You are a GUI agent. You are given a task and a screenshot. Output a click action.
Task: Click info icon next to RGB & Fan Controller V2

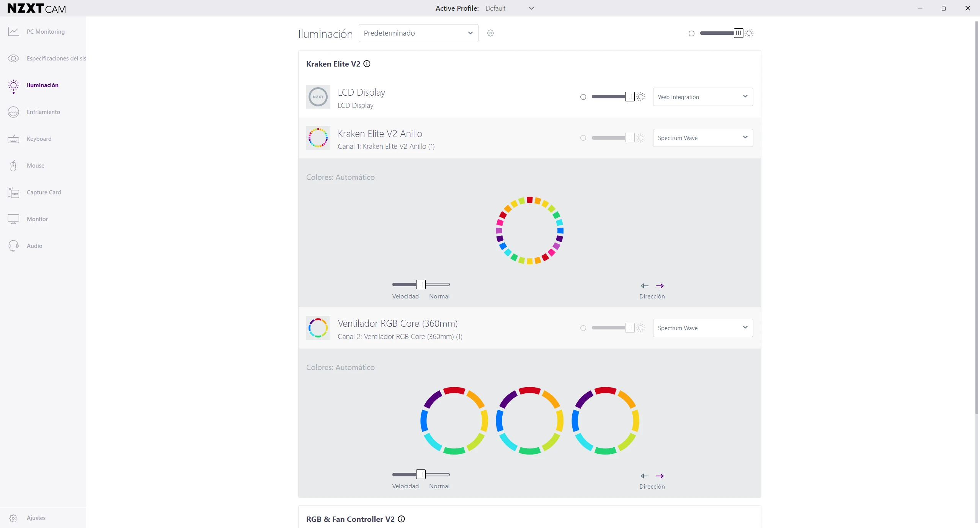point(401,519)
